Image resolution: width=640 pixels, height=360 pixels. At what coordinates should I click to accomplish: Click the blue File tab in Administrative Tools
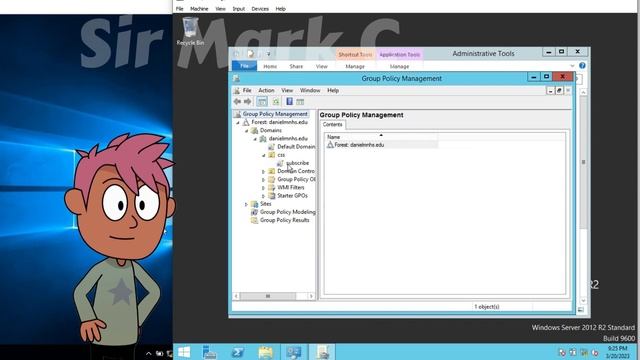pos(244,66)
